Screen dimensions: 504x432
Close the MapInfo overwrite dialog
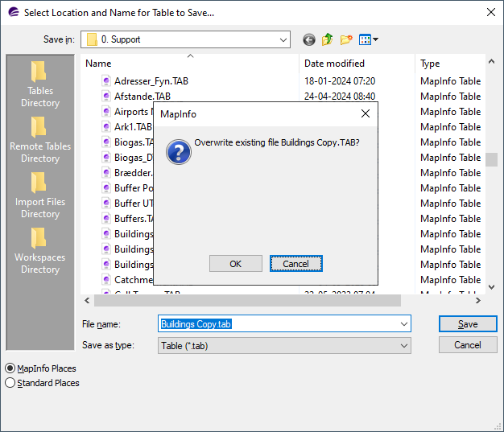pyautogui.click(x=366, y=113)
